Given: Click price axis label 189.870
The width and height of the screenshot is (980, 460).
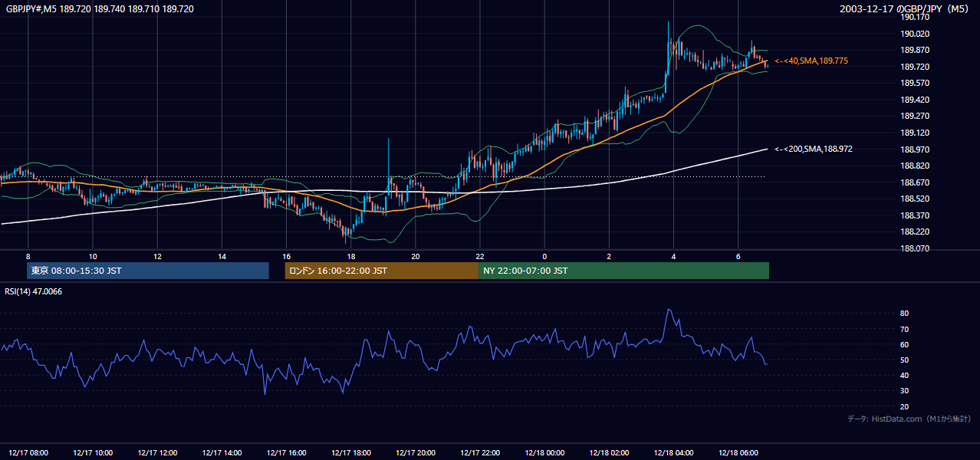Looking at the screenshot, I should tap(914, 50).
